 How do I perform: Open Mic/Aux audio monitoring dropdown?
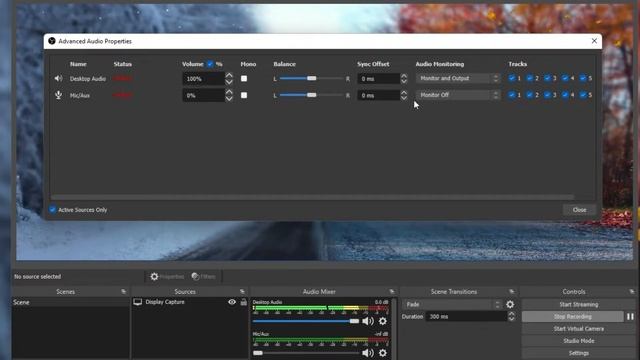(x=459, y=95)
